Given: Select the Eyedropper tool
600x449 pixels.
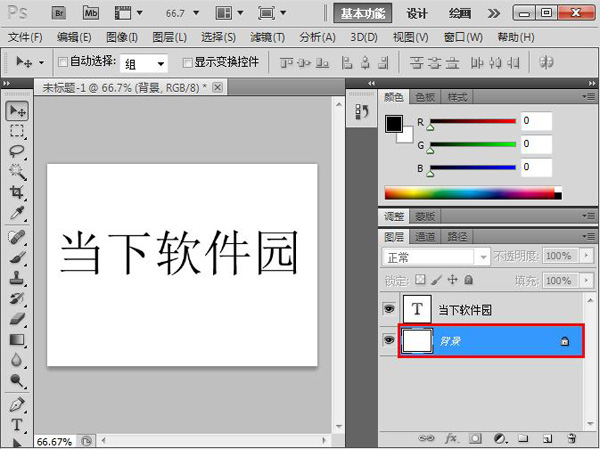Looking at the screenshot, I should pos(17,213).
